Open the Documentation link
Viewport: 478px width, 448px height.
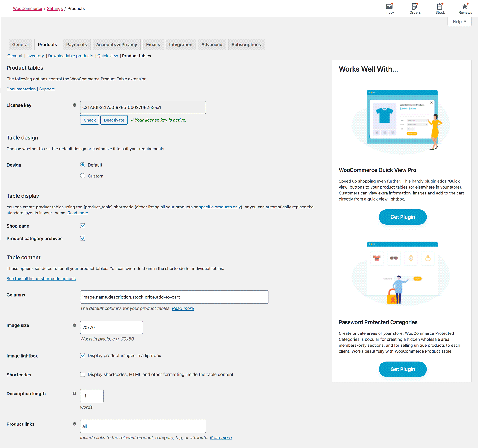click(x=21, y=89)
